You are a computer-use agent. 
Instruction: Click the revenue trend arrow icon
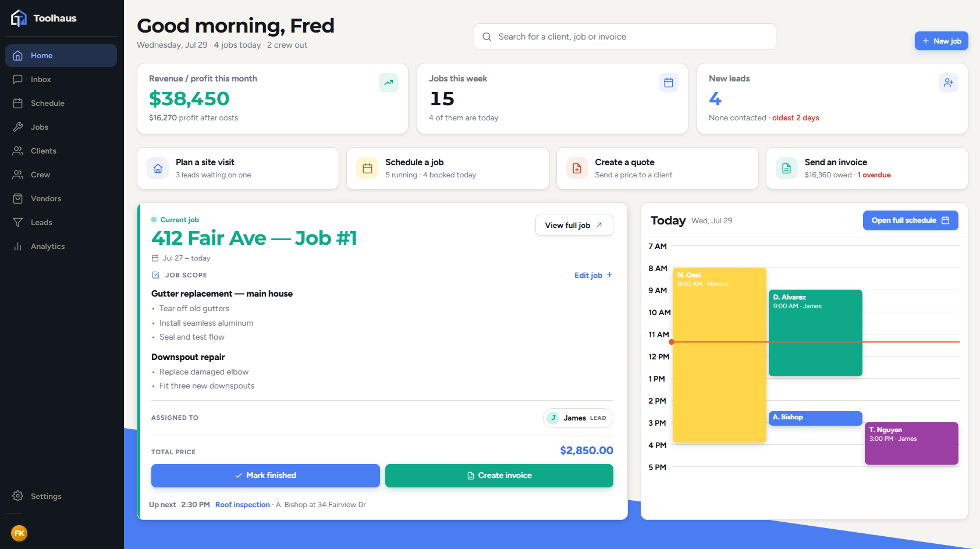point(389,83)
